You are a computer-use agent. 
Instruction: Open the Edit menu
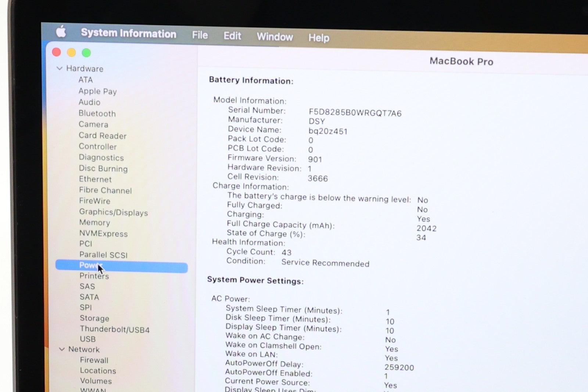pyautogui.click(x=232, y=36)
